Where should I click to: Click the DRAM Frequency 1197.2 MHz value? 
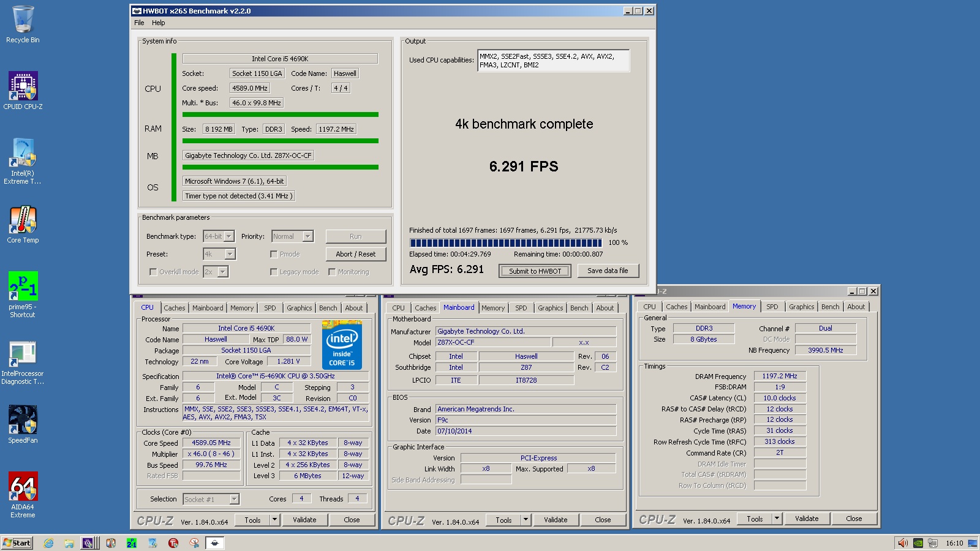point(780,376)
